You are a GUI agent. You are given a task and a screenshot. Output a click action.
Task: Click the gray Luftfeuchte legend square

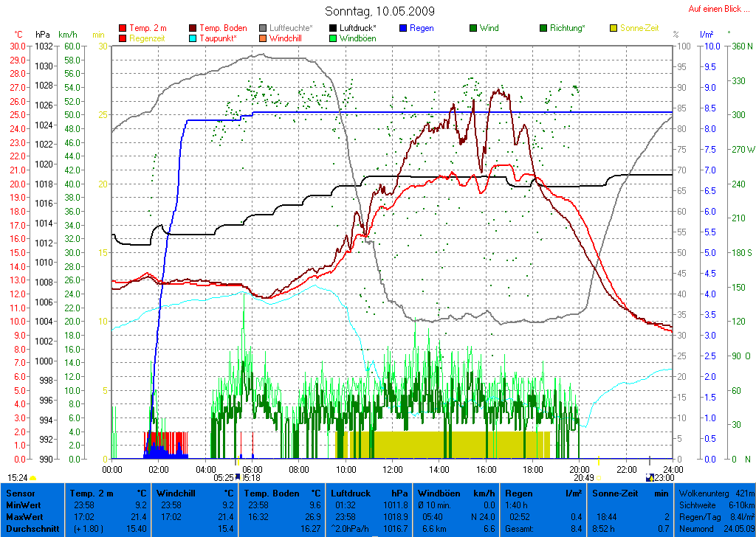(x=264, y=28)
